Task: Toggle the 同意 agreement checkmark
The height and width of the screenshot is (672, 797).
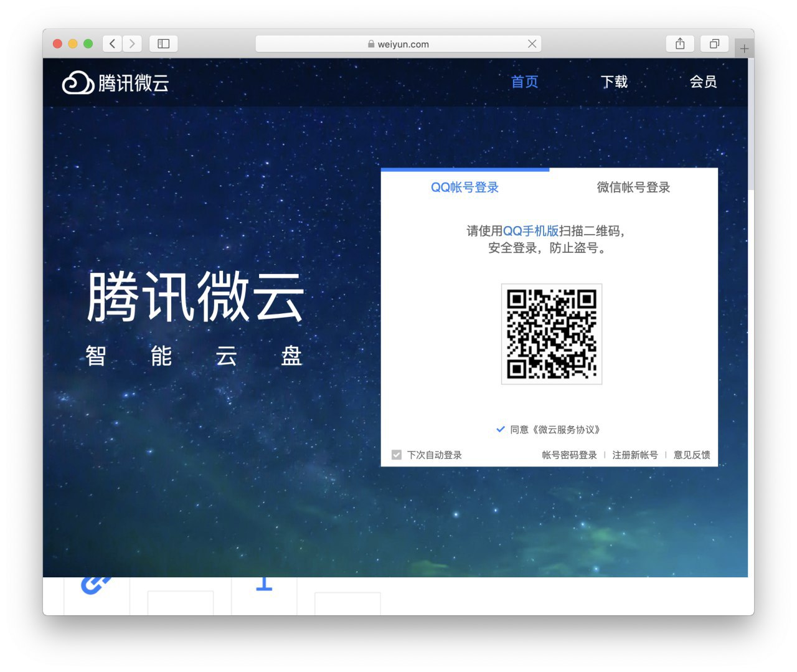Action: [x=500, y=429]
